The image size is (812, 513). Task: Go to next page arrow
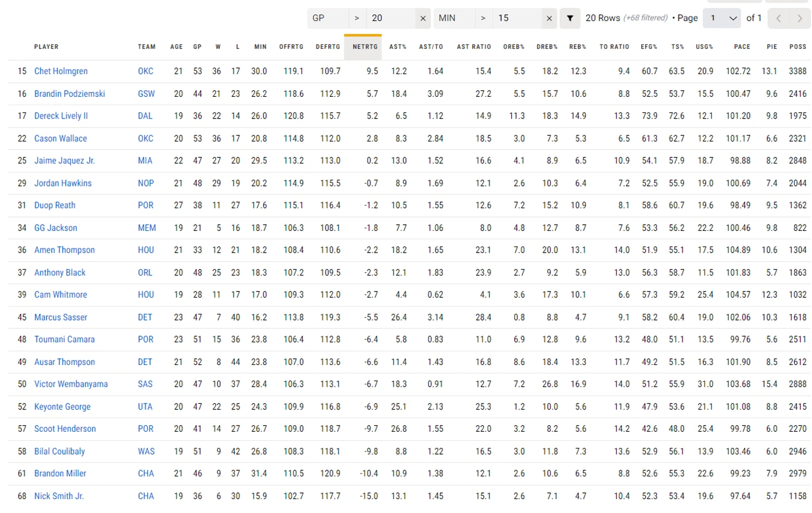click(800, 18)
